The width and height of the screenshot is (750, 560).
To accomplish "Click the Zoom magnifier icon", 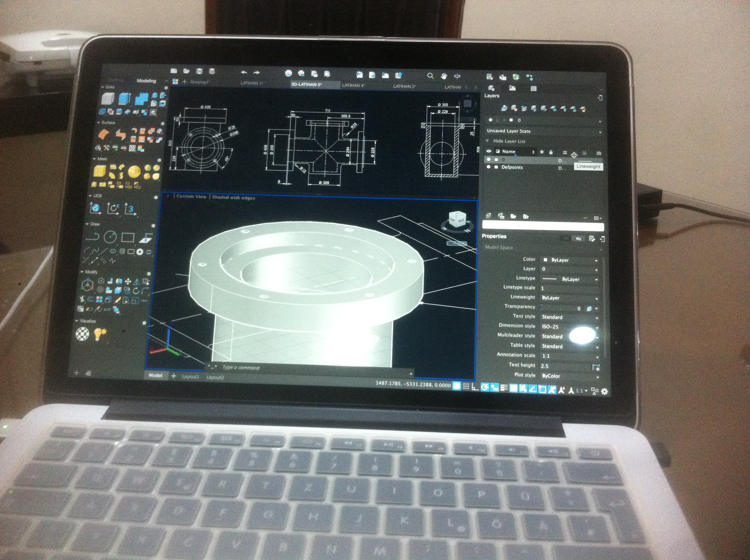I will click(430, 75).
